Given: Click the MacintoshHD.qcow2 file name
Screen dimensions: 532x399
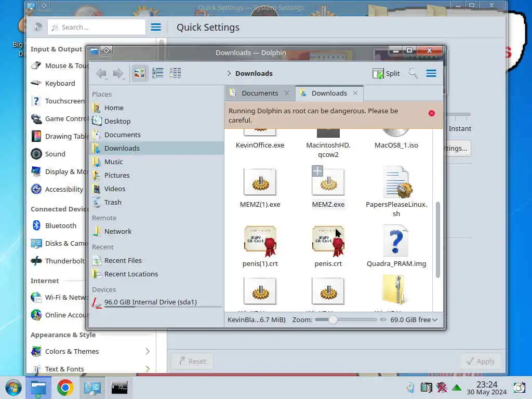Looking at the screenshot, I should click(328, 150).
